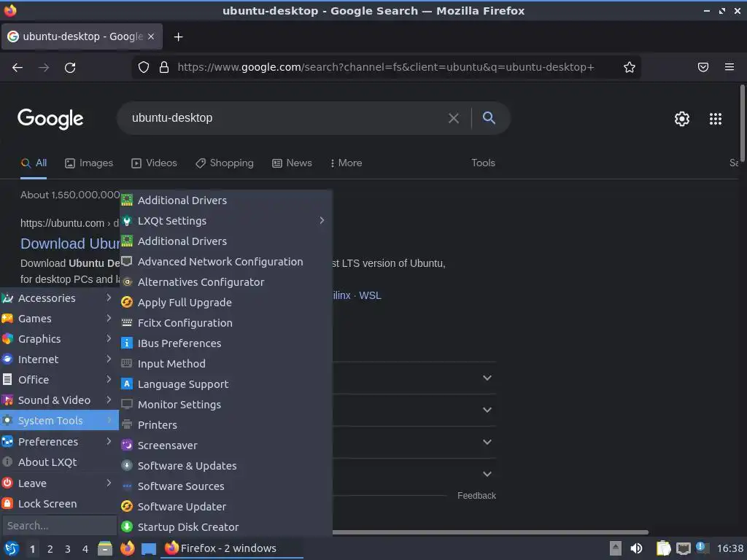Screen dimensions: 747x560
Task: Expand the Leave submenu
Action: (x=59, y=483)
